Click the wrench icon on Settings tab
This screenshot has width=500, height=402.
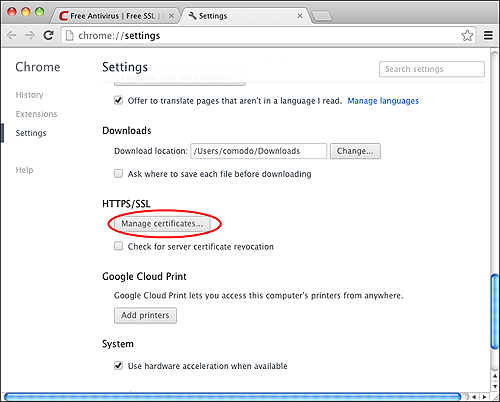[x=192, y=15]
